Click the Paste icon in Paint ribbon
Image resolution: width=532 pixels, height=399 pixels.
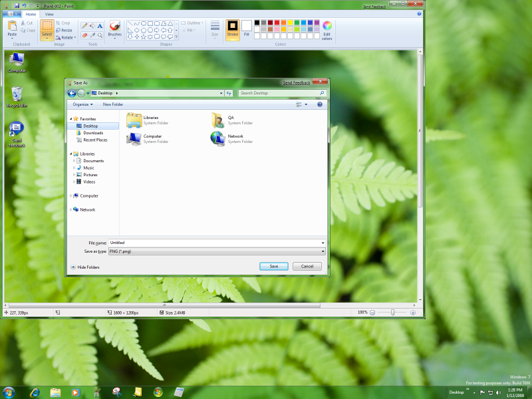12,26
